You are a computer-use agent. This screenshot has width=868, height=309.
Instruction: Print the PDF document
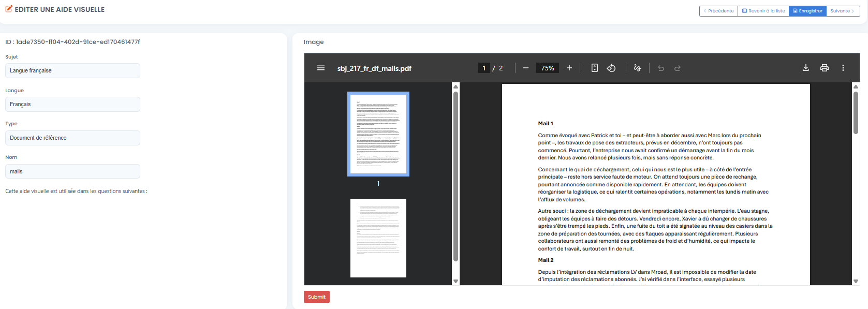825,68
